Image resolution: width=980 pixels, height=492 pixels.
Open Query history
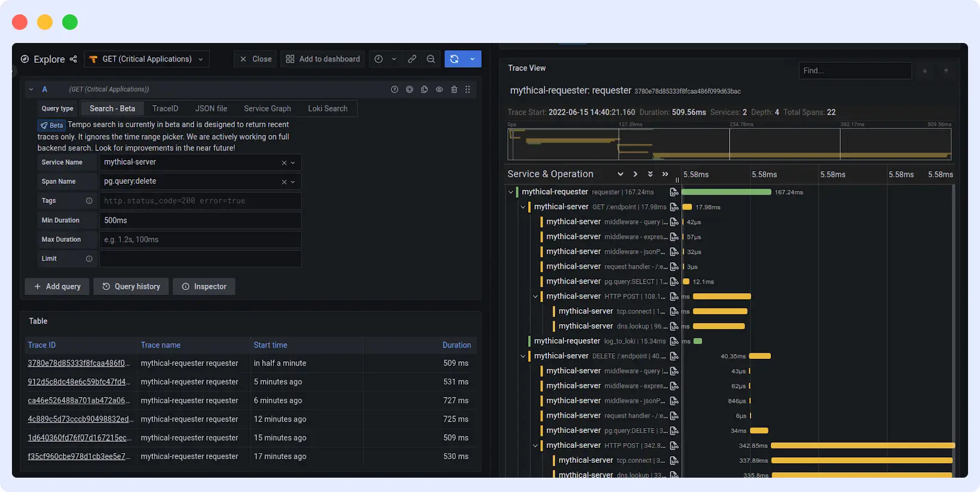click(x=131, y=287)
